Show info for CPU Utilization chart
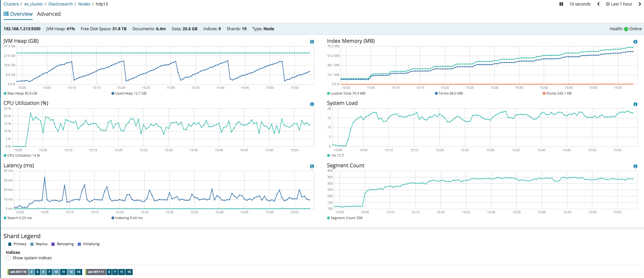This screenshot has width=644, height=278. coord(312,104)
